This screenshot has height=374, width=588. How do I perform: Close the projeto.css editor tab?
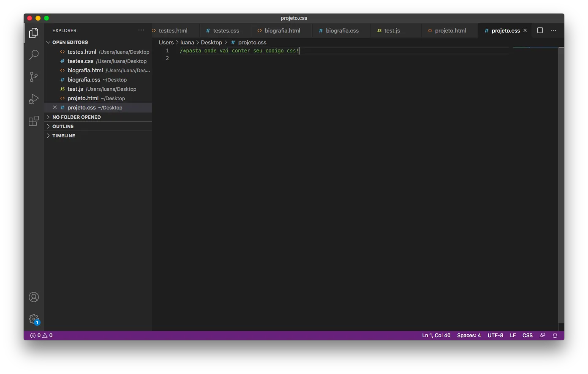525,30
